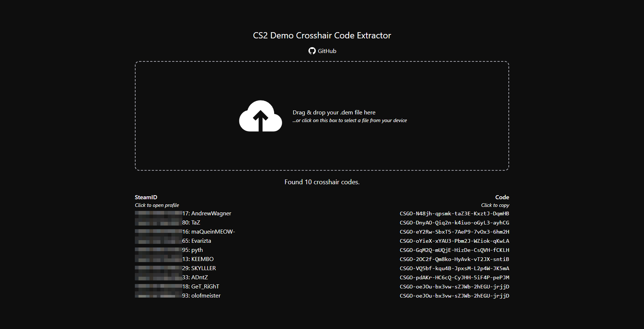
Task: Click the 'or click on this box' hint
Action: (349, 121)
